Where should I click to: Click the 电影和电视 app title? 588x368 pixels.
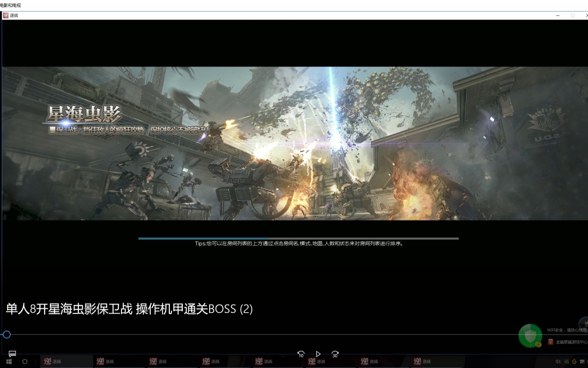[x=10, y=5]
